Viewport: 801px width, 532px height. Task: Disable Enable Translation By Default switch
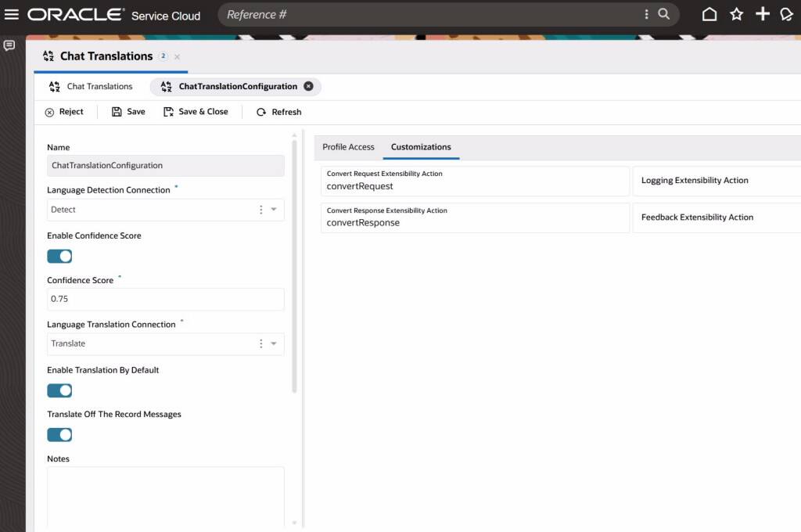pos(59,390)
